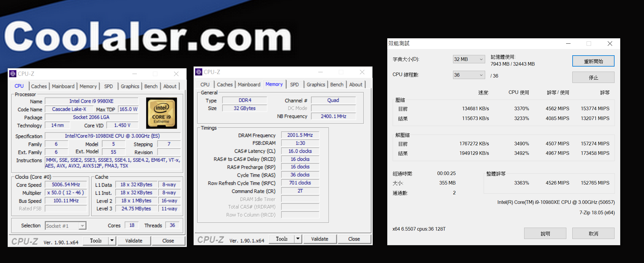
Task: Close the 效能測試 benchmark window
Action: click(x=610, y=44)
